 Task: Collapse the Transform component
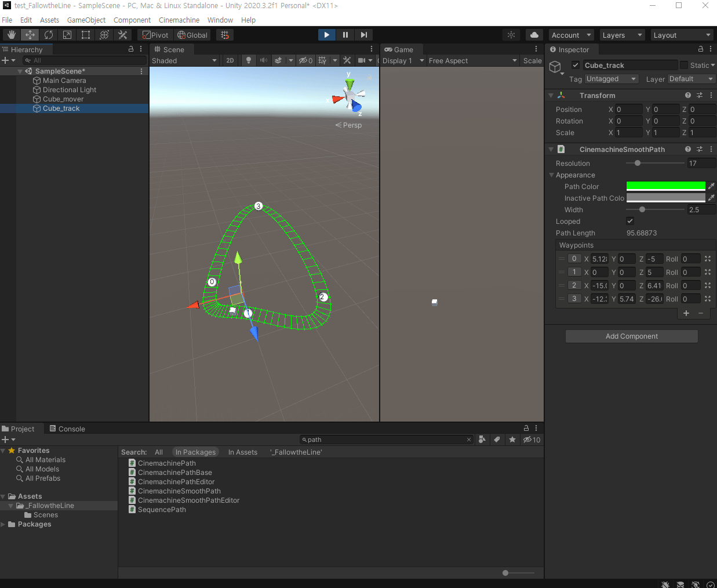[x=551, y=95]
